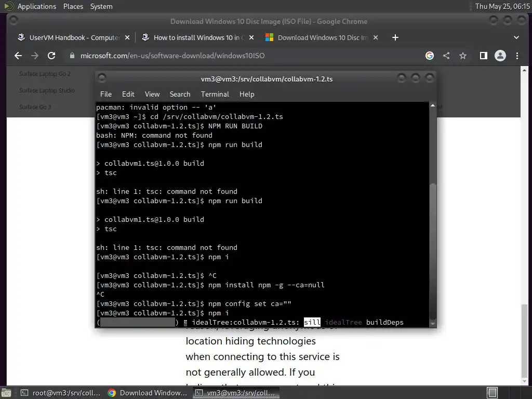Open the terminal File menu
532x399 pixels.
coord(106,95)
